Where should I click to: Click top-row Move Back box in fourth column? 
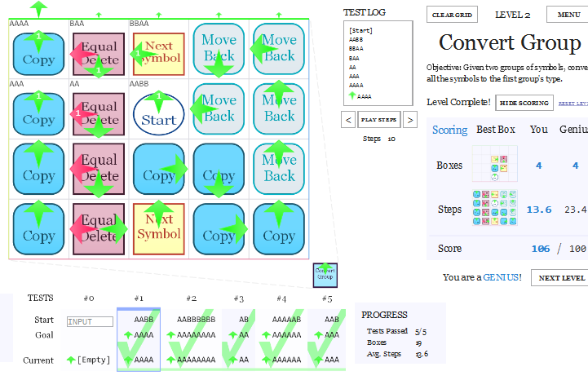point(219,49)
